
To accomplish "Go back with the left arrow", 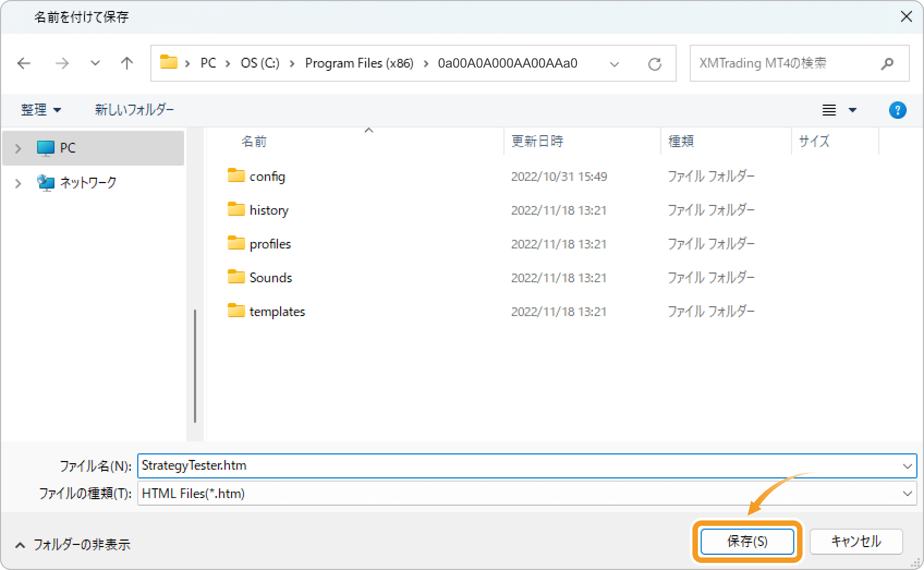I will (24, 63).
